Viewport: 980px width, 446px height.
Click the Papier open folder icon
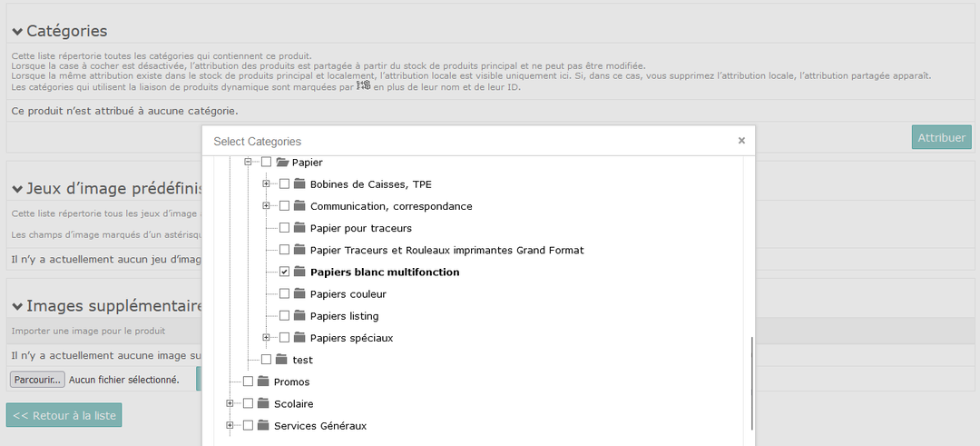[282, 162]
